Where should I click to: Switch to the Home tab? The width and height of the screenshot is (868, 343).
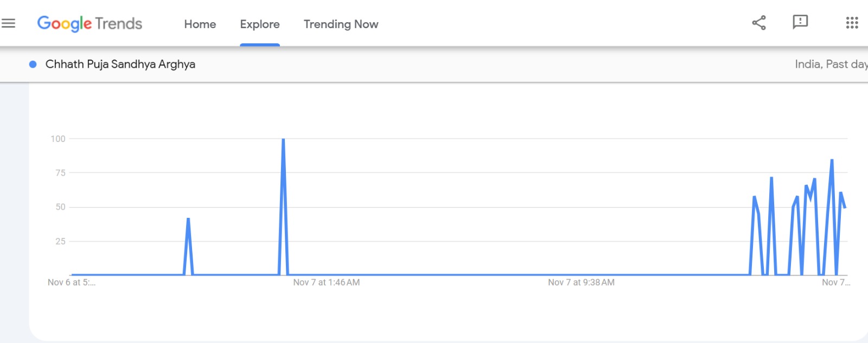coord(200,24)
